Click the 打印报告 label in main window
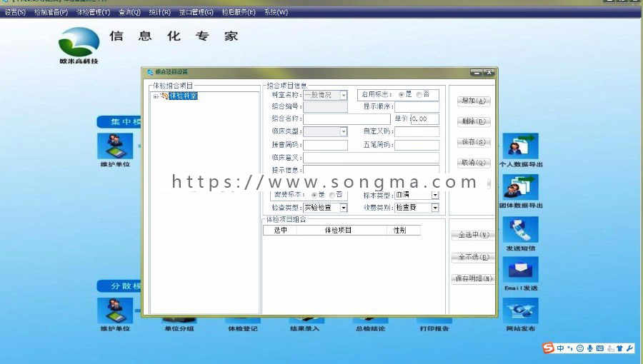The height and width of the screenshot is (364, 643). [434, 329]
